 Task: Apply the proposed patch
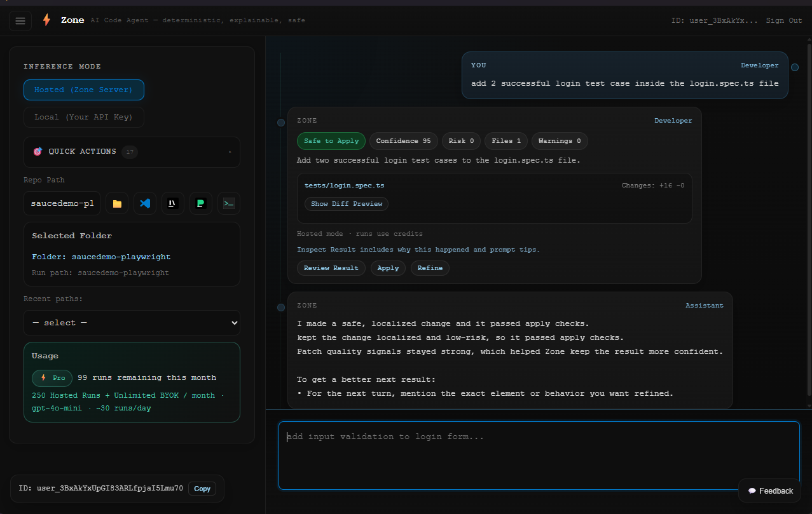click(x=388, y=268)
